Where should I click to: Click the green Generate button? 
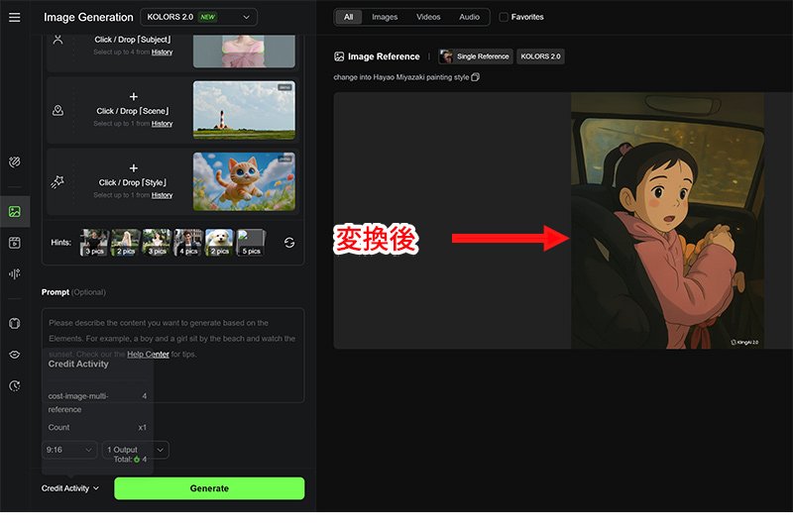(209, 488)
